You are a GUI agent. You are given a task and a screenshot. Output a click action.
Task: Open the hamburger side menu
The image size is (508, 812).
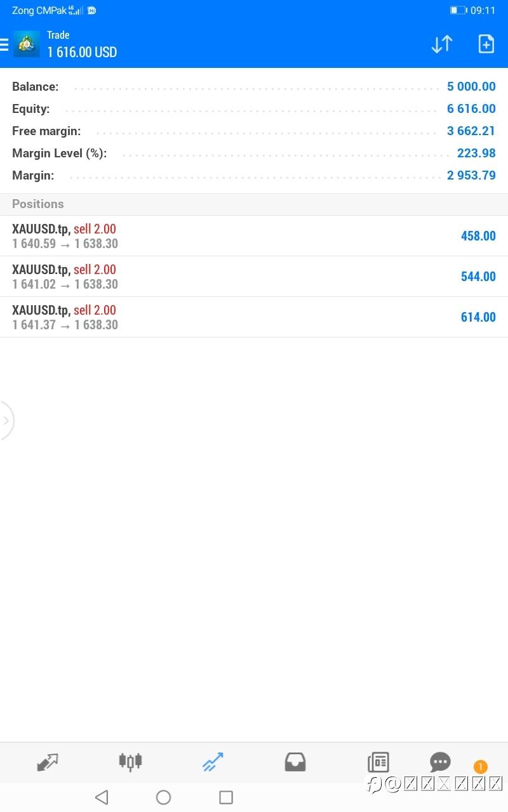4,44
